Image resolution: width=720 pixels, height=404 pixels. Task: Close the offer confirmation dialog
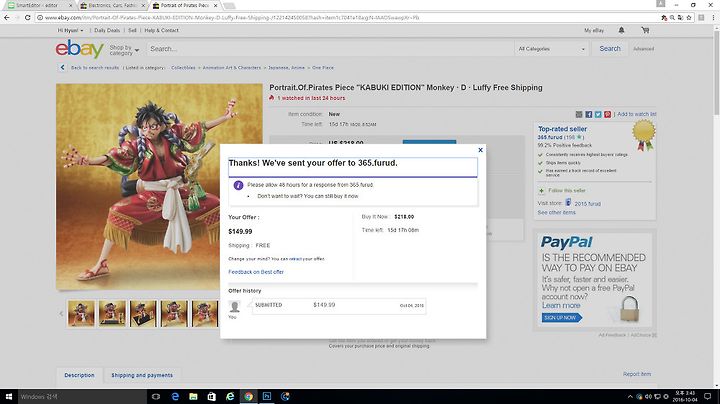tap(480, 150)
